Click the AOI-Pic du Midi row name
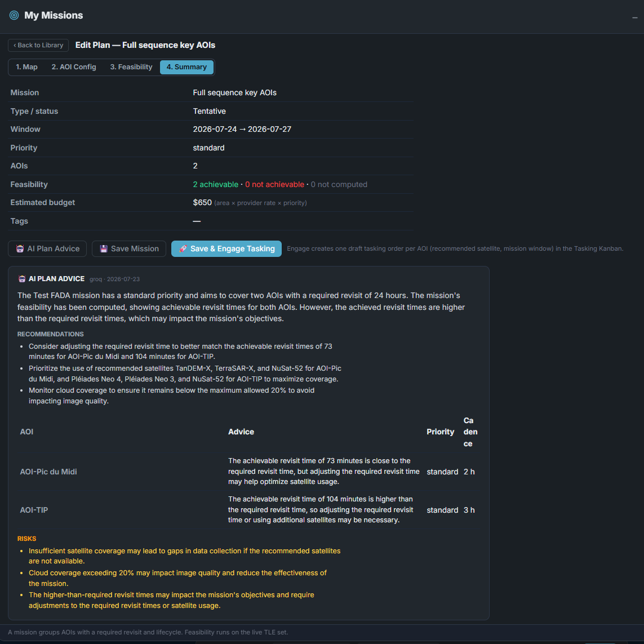Screen dimensions: 644x644 pos(48,472)
